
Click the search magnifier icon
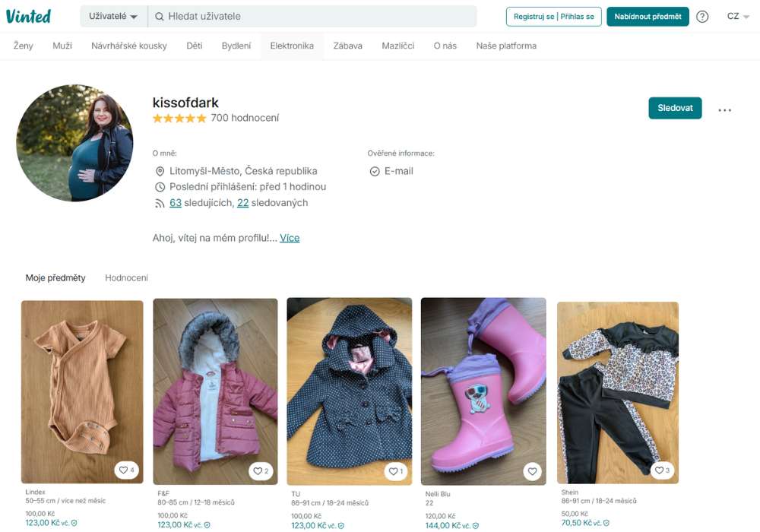157,15
